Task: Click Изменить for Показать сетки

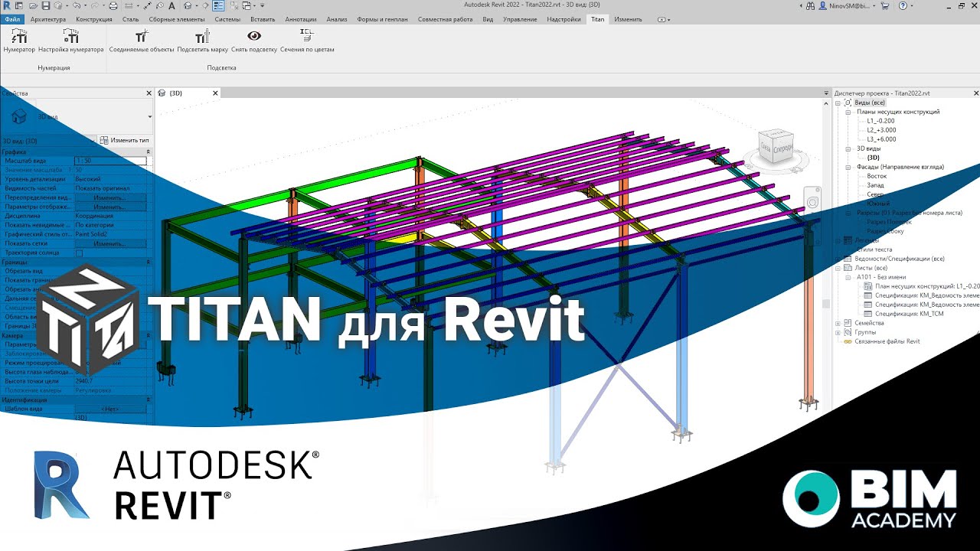Action: [109, 243]
